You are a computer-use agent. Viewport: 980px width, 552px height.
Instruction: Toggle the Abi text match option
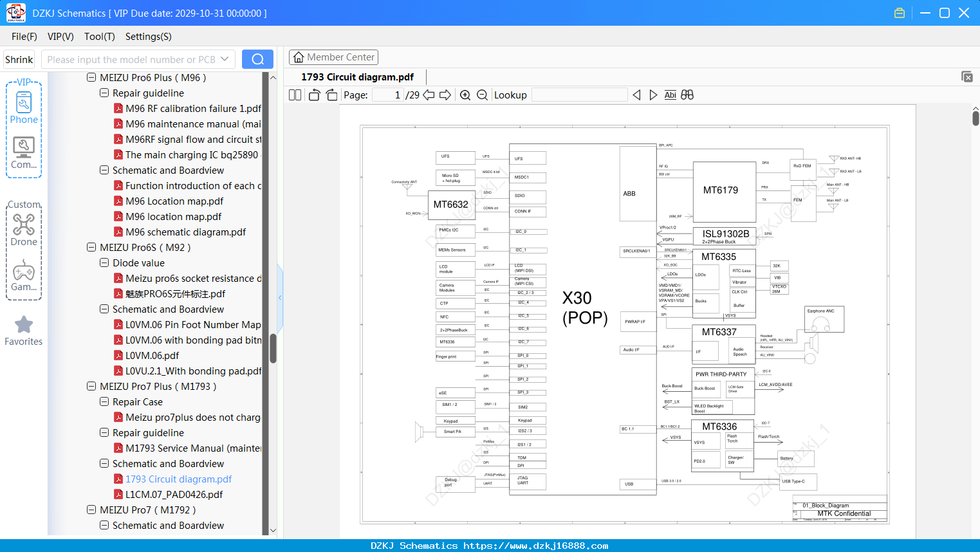(x=670, y=95)
